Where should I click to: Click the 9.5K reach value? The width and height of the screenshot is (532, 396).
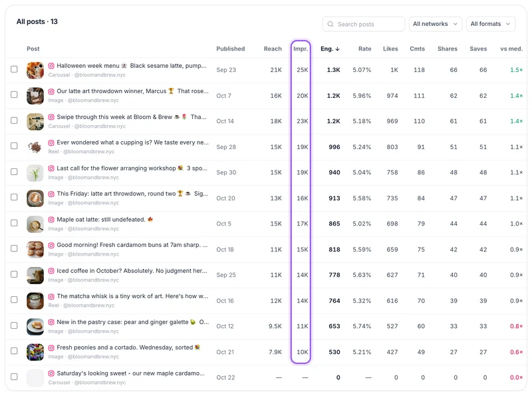coord(275,326)
